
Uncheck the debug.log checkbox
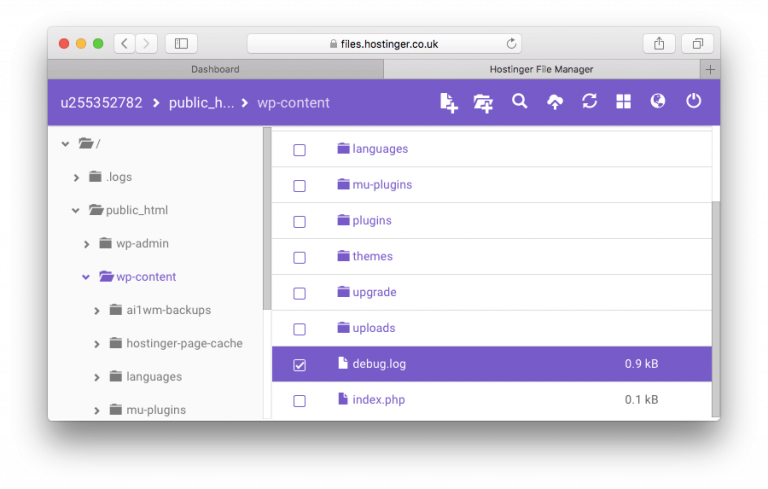pyautogui.click(x=299, y=365)
